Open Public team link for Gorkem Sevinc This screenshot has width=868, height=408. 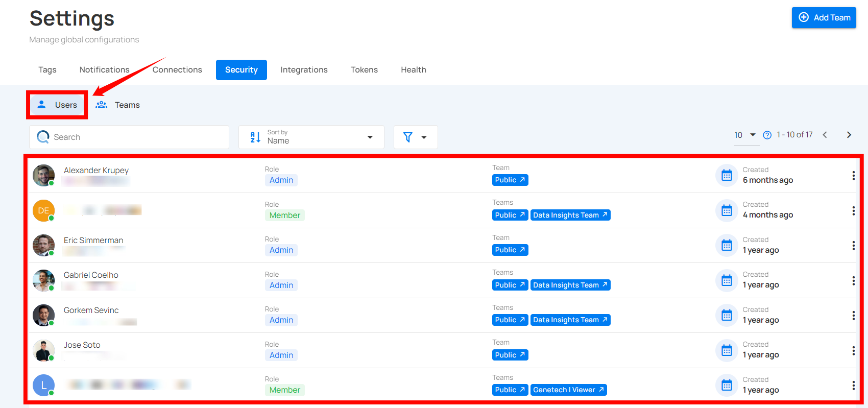(x=510, y=320)
